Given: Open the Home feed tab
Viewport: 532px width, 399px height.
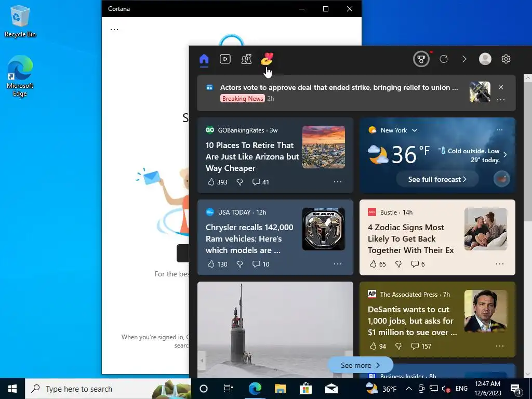Looking at the screenshot, I should coord(204,59).
